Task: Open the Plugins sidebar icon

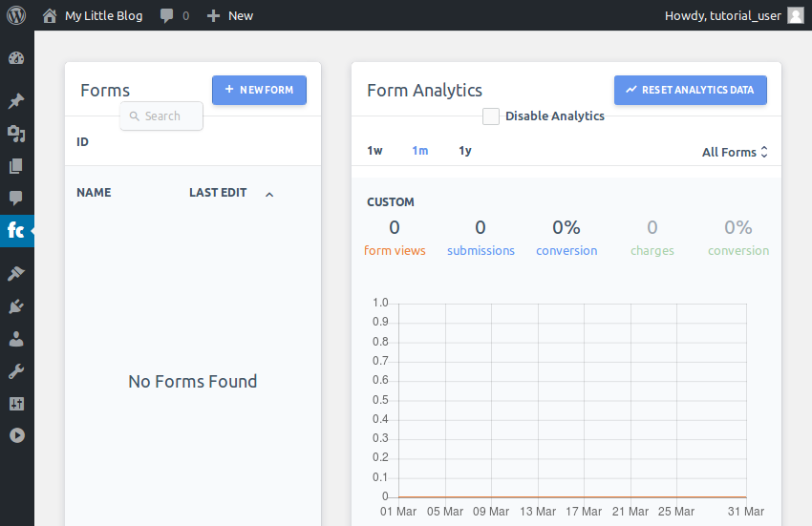Action: pyautogui.click(x=16, y=306)
